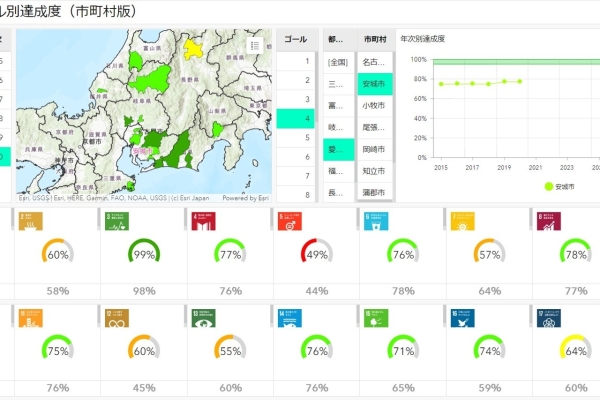The width and height of the screenshot is (600, 400).
Task: Click the 99% gauge indicator
Action: pos(144,256)
